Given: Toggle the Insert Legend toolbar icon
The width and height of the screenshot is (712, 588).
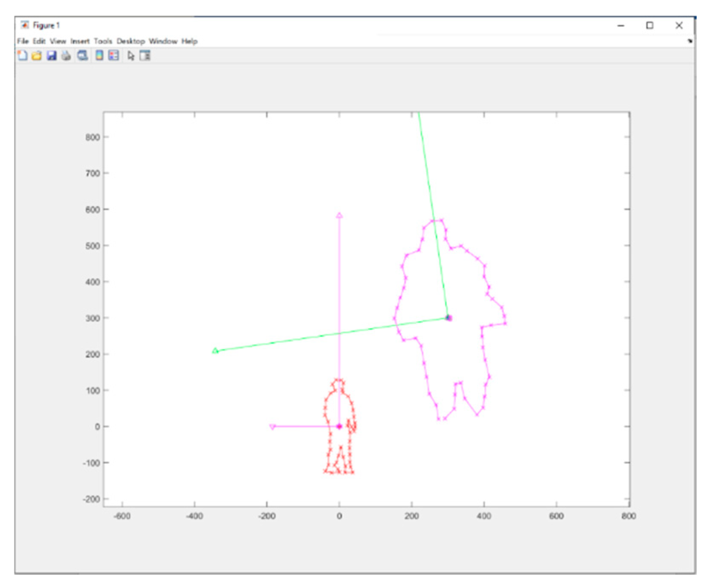Looking at the screenshot, I should [x=114, y=55].
